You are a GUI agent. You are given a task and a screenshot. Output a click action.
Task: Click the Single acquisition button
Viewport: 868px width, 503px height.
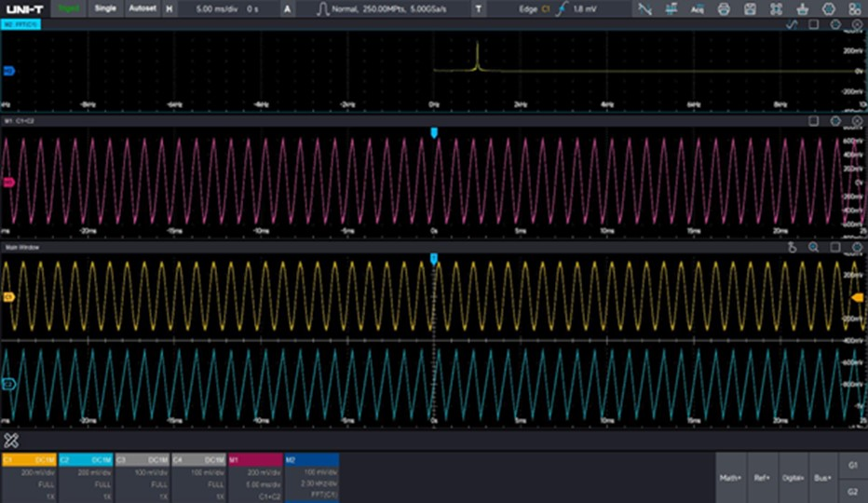(x=105, y=8)
